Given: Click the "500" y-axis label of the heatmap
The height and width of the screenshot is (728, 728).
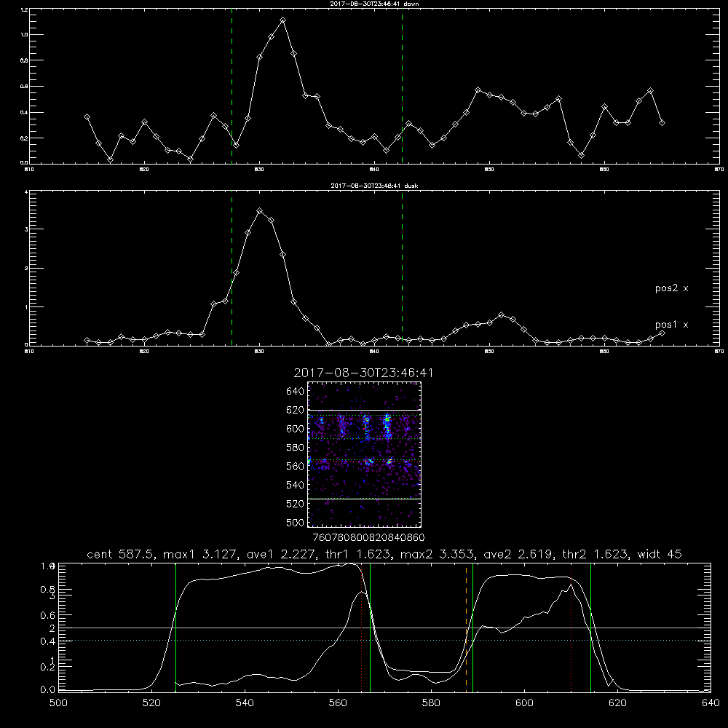Looking at the screenshot, I should (296, 523).
